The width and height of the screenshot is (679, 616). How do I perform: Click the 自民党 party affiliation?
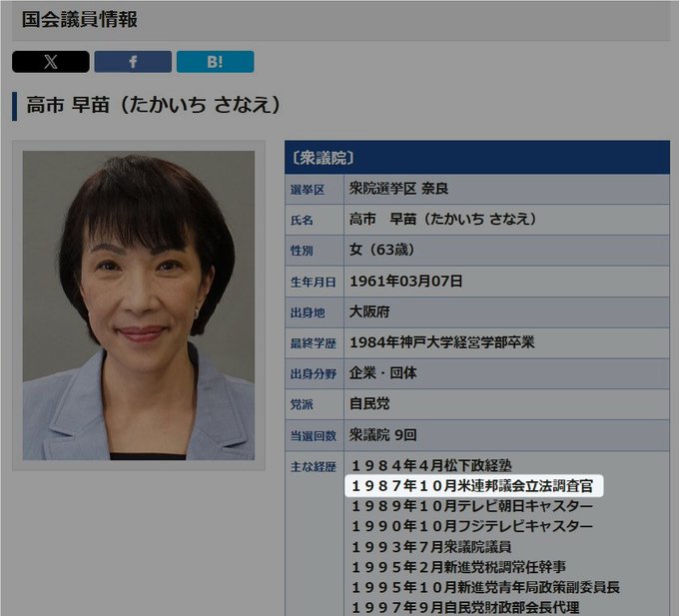click(372, 404)
